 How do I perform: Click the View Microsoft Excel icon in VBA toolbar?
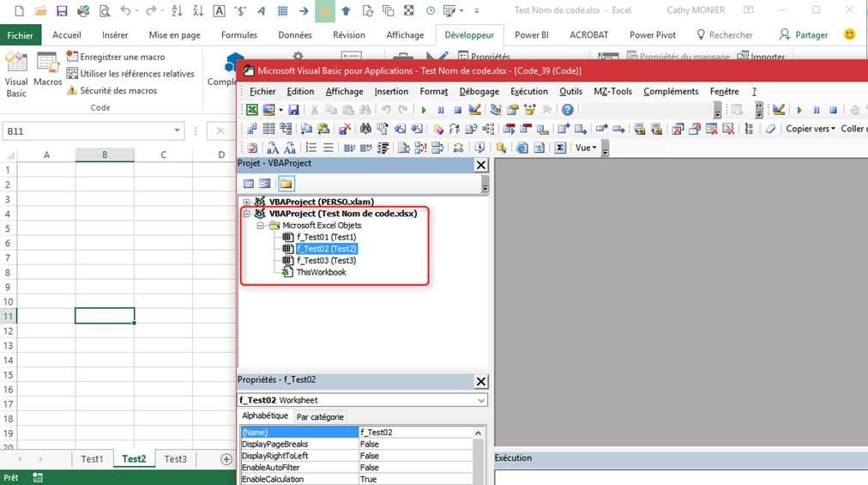[x=252, y=110]
